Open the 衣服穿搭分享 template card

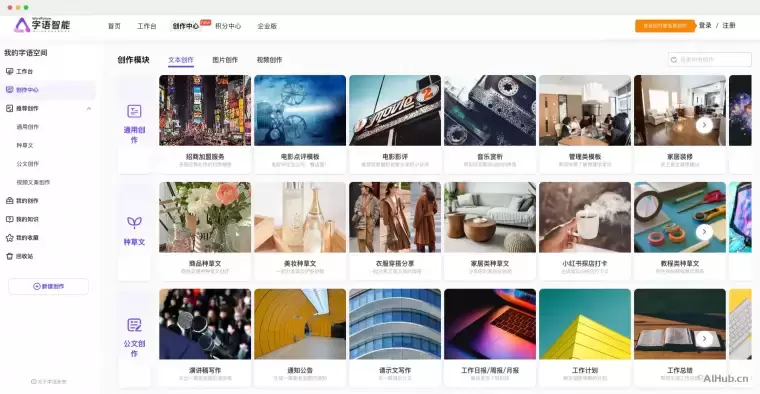click(x=395, y=231)
